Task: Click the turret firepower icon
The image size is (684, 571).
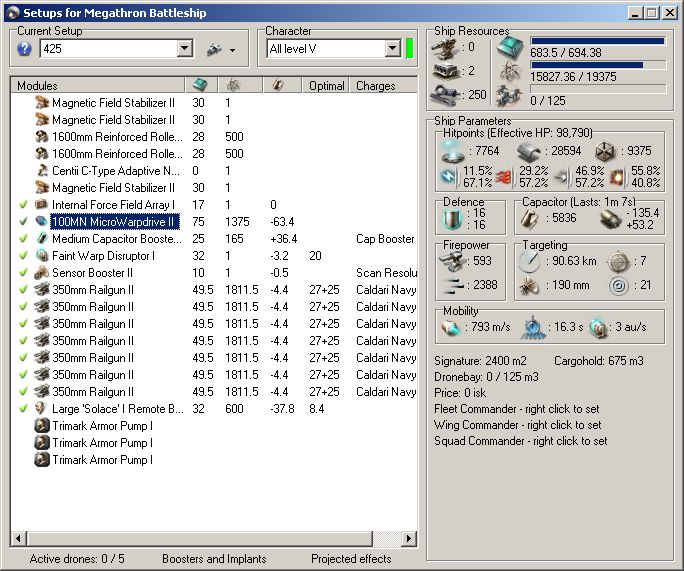Action: (453, 260)
